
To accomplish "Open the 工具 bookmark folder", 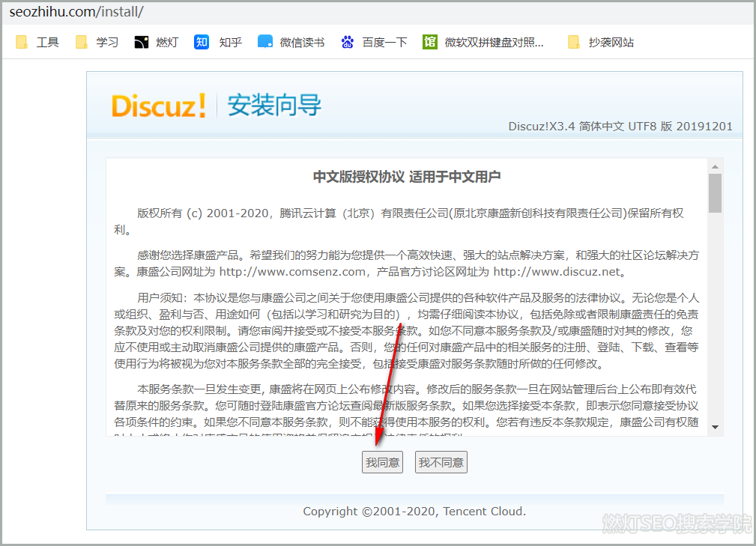I will tap(37, 43).
